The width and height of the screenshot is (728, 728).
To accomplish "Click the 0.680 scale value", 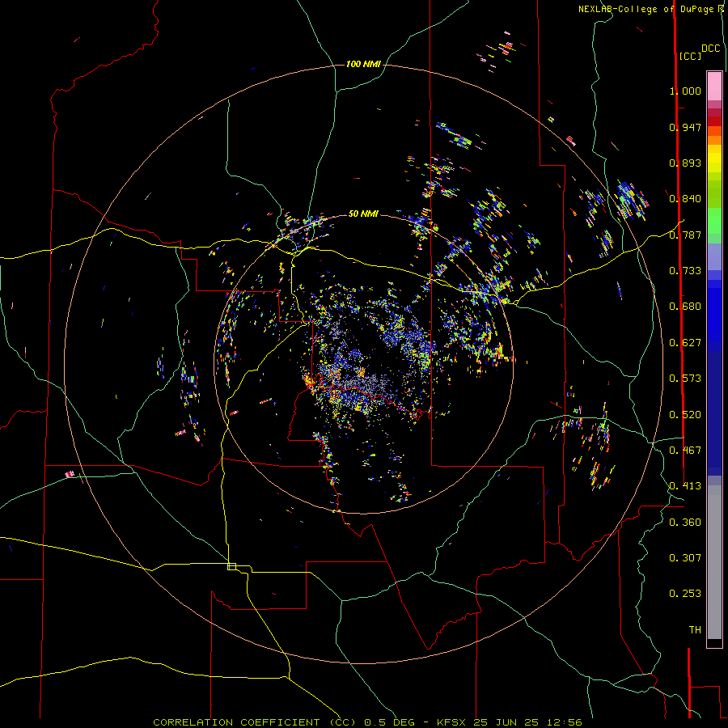I will coord(685,307).
